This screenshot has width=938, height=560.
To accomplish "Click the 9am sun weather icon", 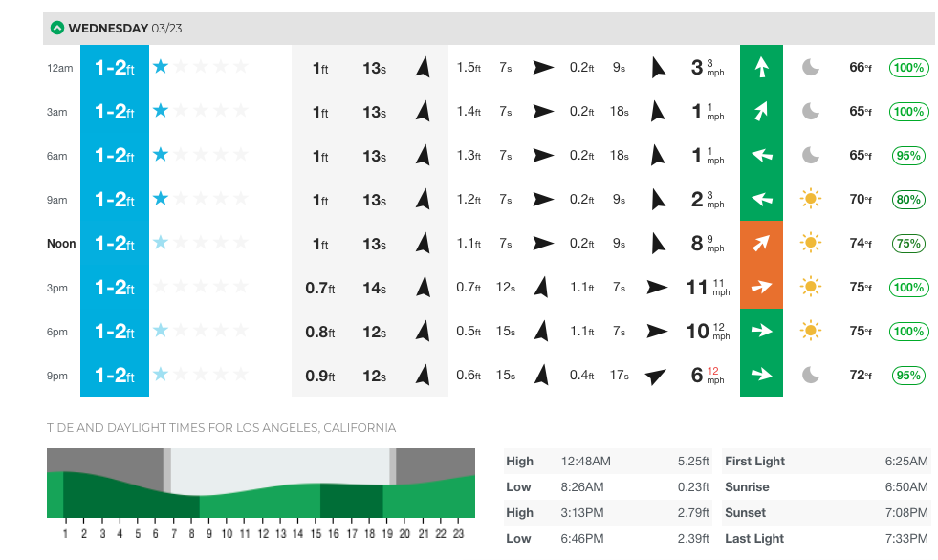I will [811, 199].
